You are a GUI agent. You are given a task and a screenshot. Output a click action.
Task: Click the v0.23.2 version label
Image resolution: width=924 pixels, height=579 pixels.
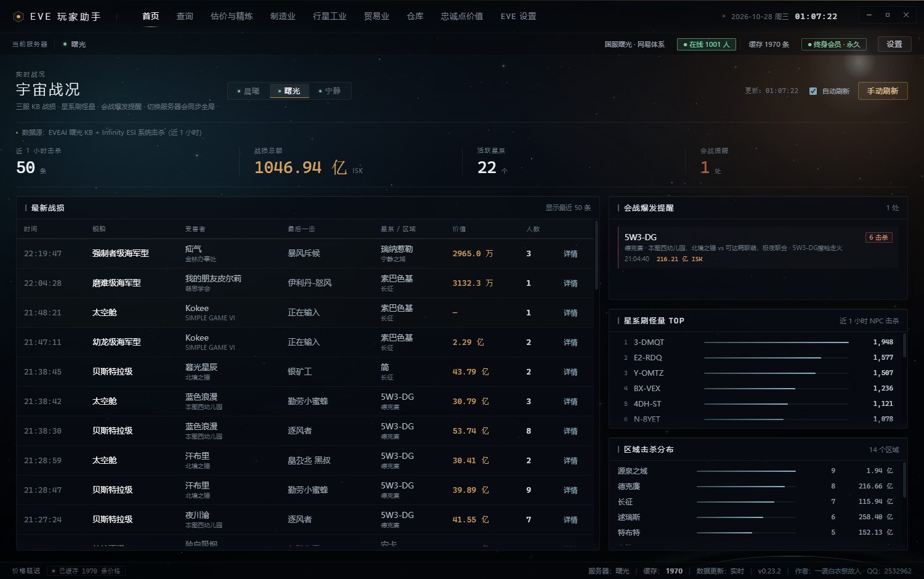pos(769,571)
